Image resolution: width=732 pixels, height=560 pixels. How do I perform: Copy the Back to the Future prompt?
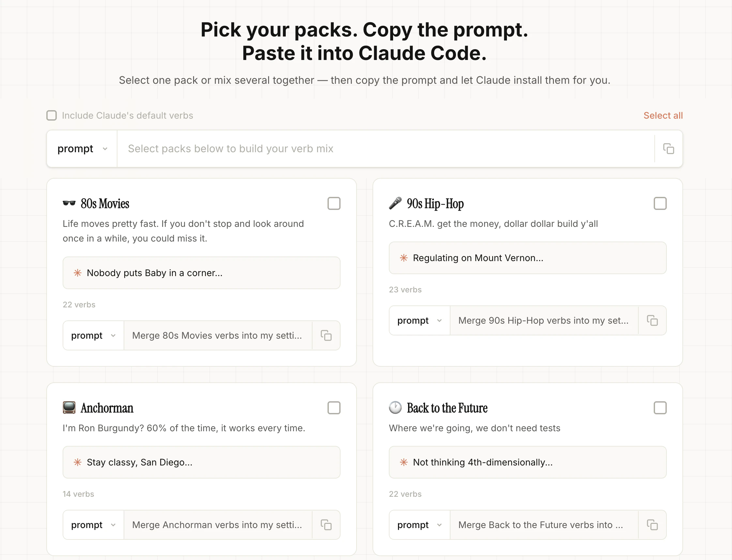coord(652,525)
